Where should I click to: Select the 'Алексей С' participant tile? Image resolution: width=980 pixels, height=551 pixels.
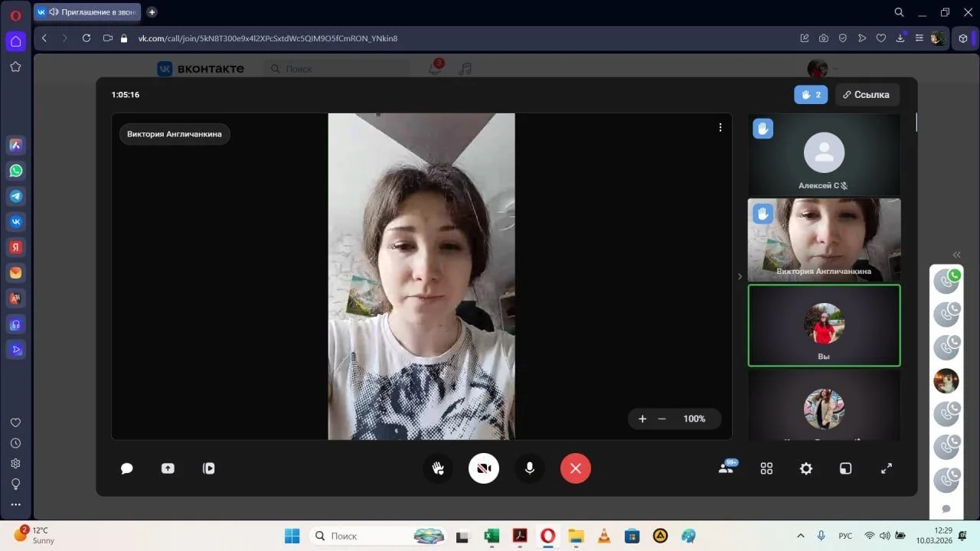(824, 155)
